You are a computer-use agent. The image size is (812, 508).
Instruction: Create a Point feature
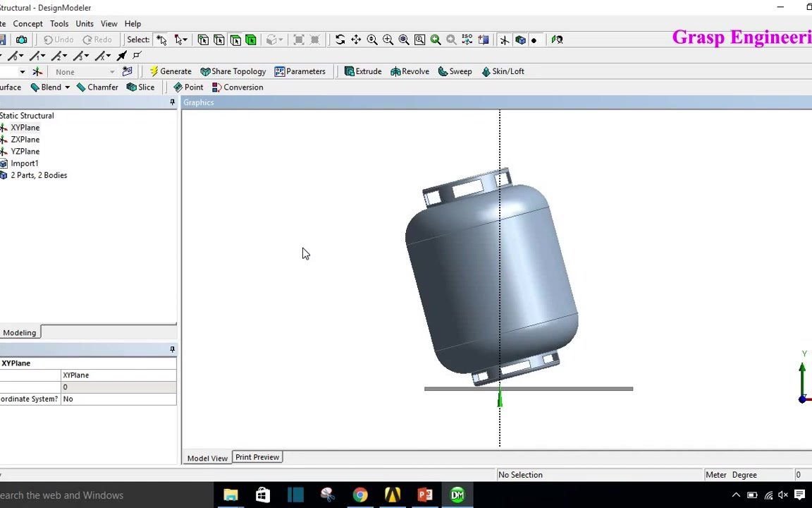point(189,87)
